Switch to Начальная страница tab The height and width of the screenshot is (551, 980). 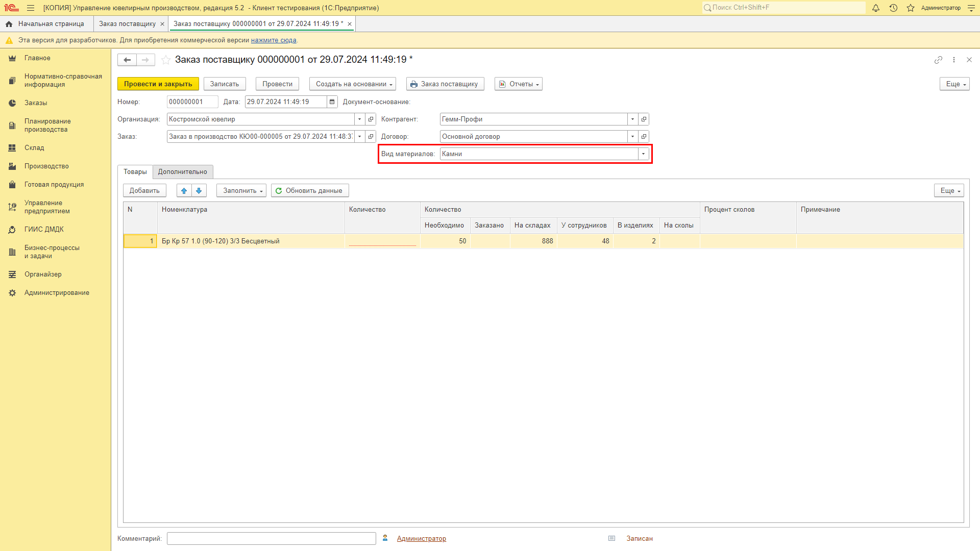[46, 24]
